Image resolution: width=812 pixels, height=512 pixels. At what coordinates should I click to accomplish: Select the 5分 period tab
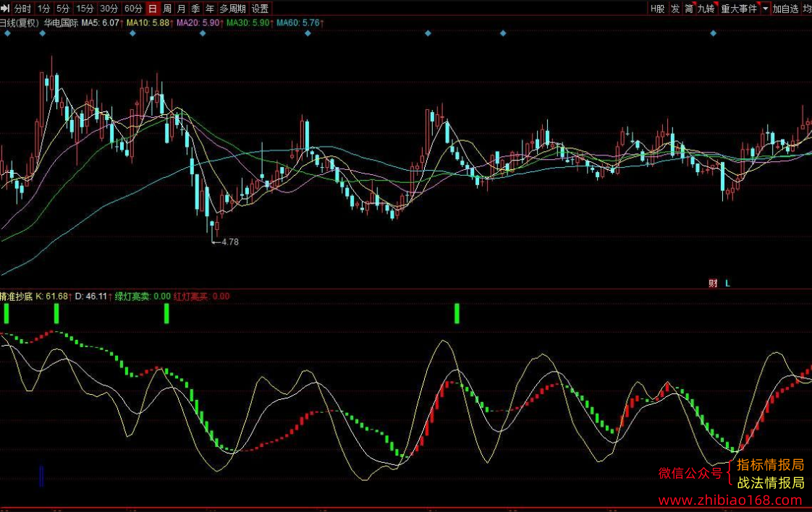(x=63, y=8)
